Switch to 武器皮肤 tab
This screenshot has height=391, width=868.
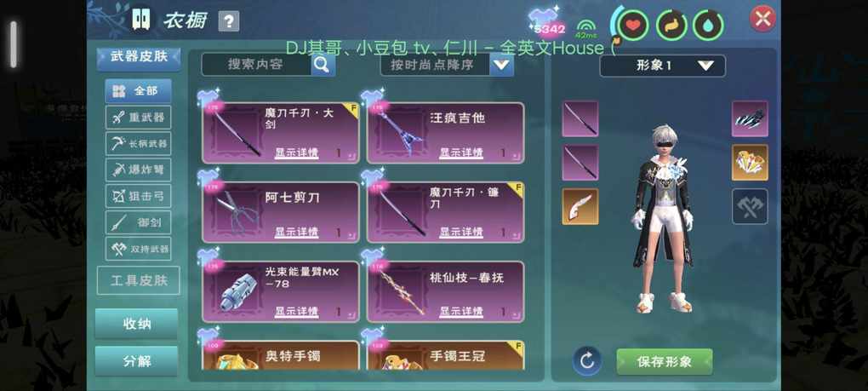(x=139, y=57)
